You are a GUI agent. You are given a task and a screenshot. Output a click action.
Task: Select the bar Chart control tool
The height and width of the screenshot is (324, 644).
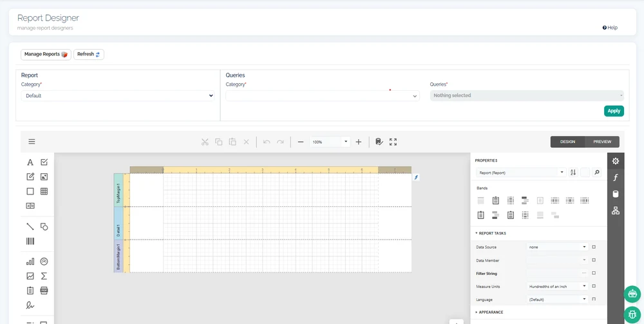point(30,262)
